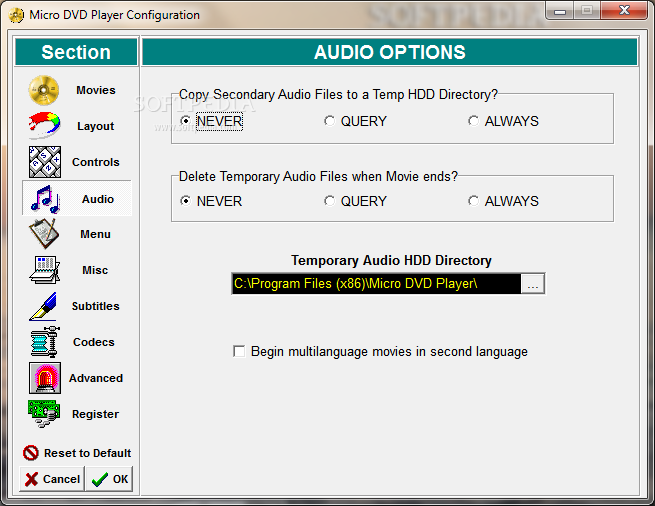The image size is (655, 506).
Task: Click the clamp Codecs icon
Action: pyautogui.click(x=45, y=342)
